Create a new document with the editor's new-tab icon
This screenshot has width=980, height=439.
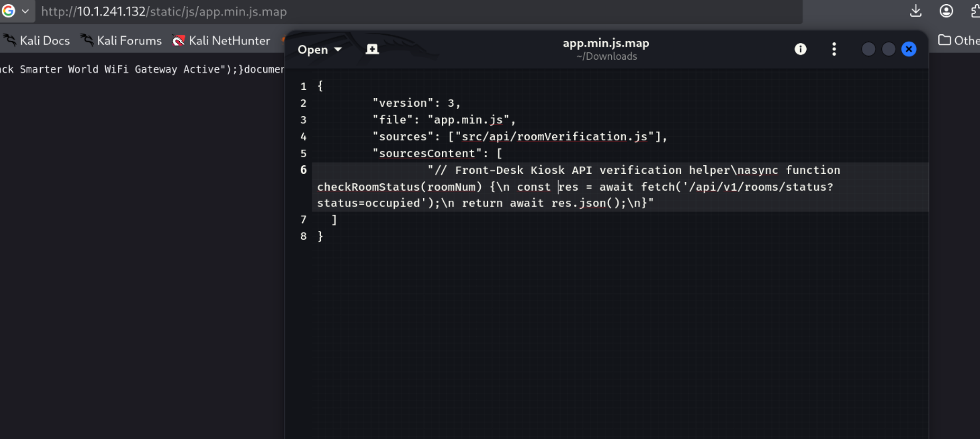click(x=372, y=49)
